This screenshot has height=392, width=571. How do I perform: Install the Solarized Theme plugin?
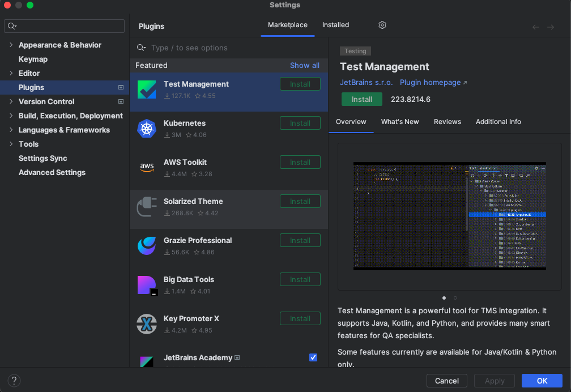pos(300,202)
